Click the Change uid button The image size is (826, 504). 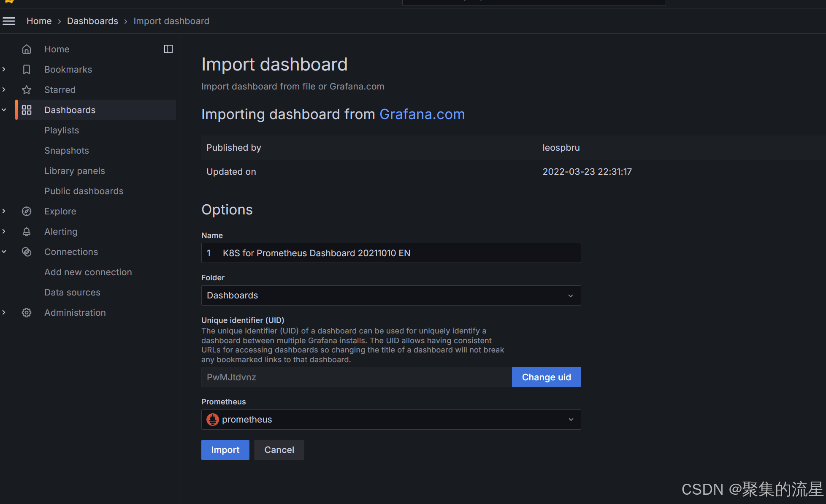point(546,377)
